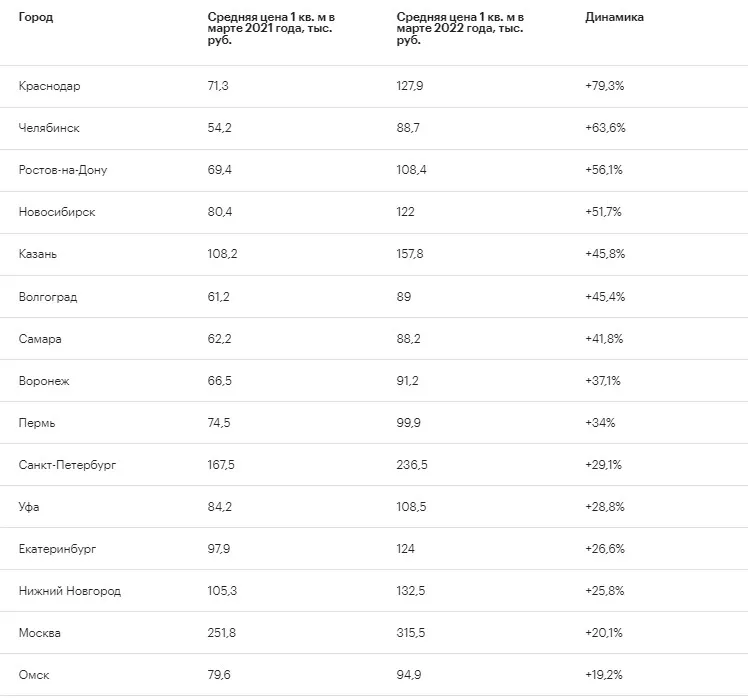748x698 pixels.
Task: Click the 315,5 price value
Action: pyautogui.click(x=410, y=633)
